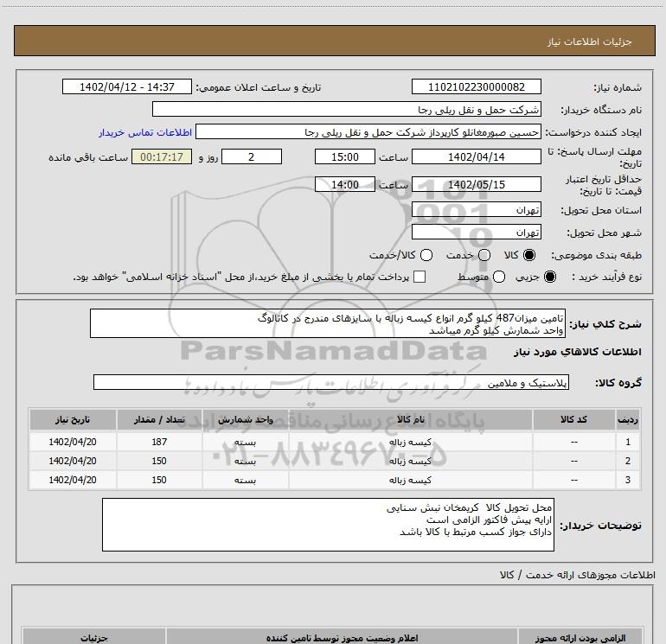Click the remaining days field showing 2
Screen dimensions: 666x644
coord(252,156)
